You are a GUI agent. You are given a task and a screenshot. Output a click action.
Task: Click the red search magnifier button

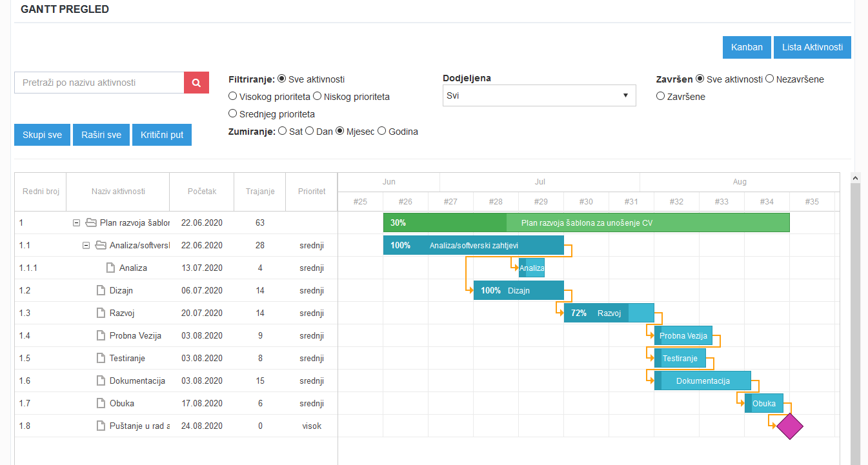coord(197,83)
